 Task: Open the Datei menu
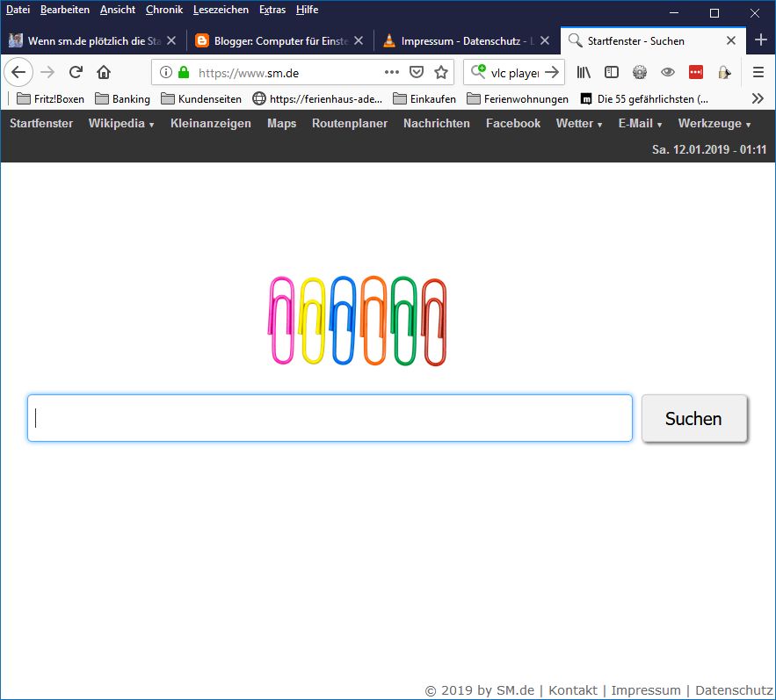(x=18, y=10)
